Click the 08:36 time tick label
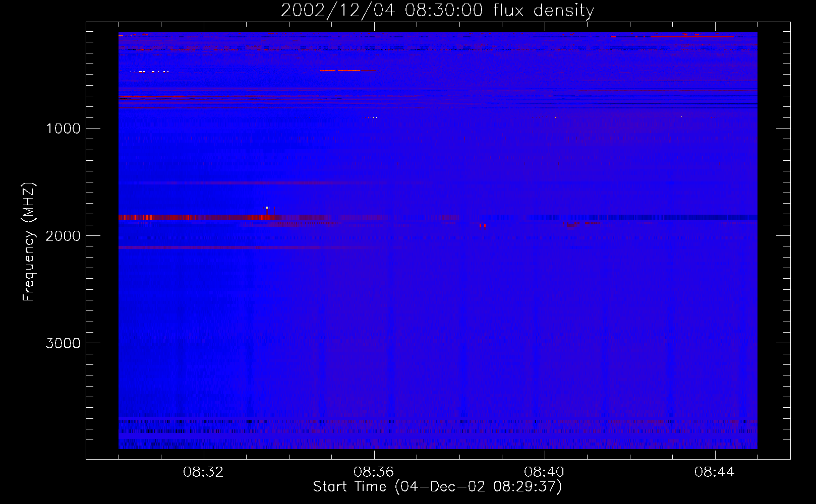The height and width of the screenshot is (504, 816). click(x=374, y=472)
